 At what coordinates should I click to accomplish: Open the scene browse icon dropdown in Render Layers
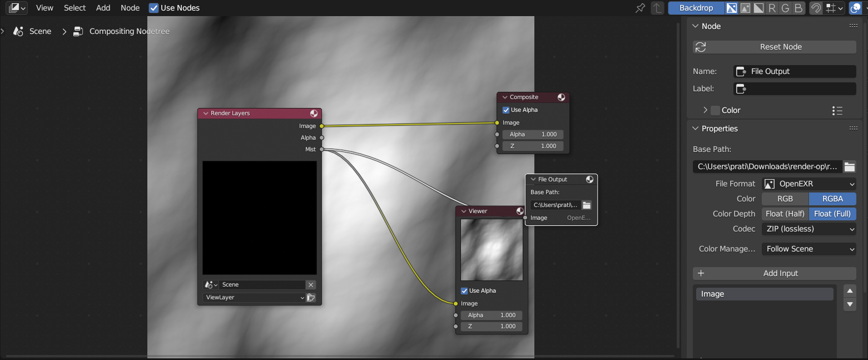(x=211, y=284)
